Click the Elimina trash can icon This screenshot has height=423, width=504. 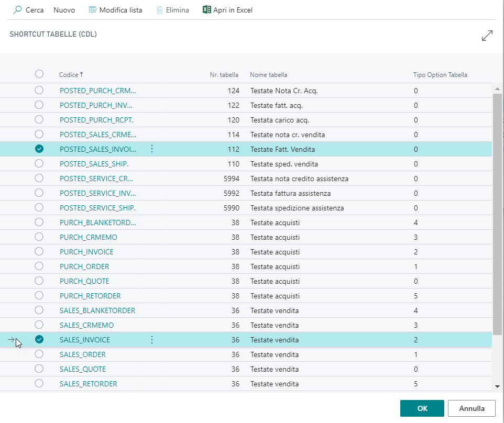click(x=160, y=10)
